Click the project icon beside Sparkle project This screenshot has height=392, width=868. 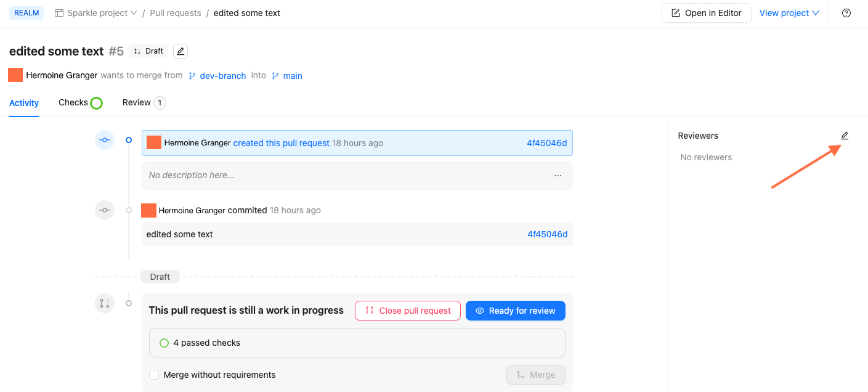click(x=59, y=12)
